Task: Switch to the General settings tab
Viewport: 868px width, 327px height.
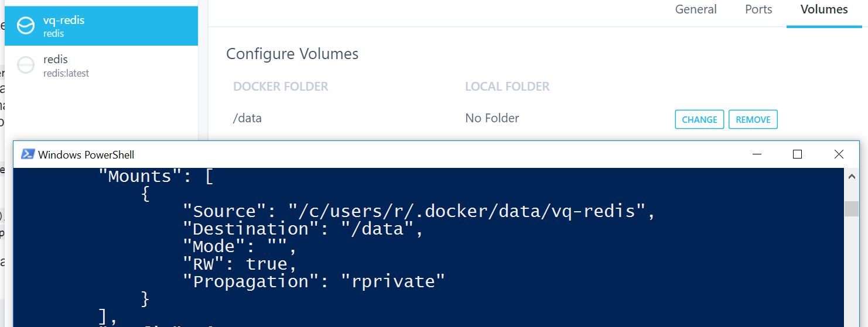Action: (696, 10)
